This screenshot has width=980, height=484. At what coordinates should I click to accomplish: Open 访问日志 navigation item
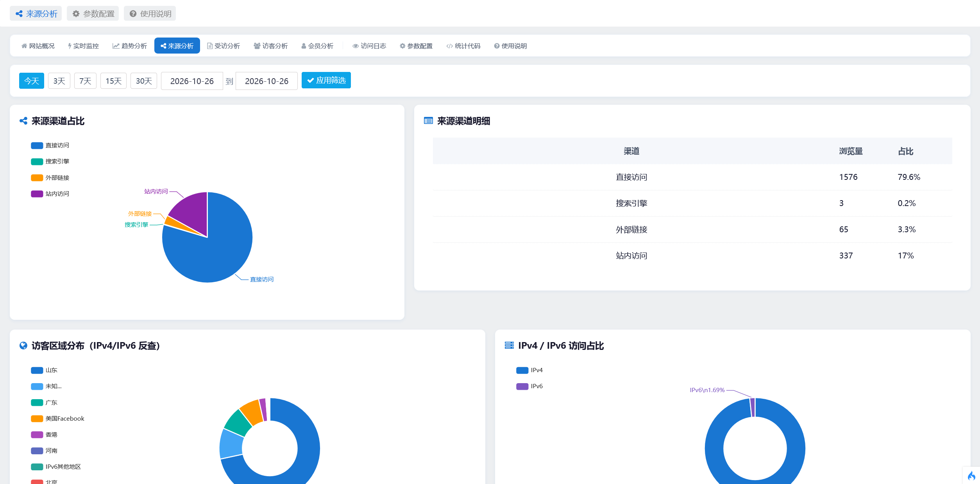pos(369,46)
